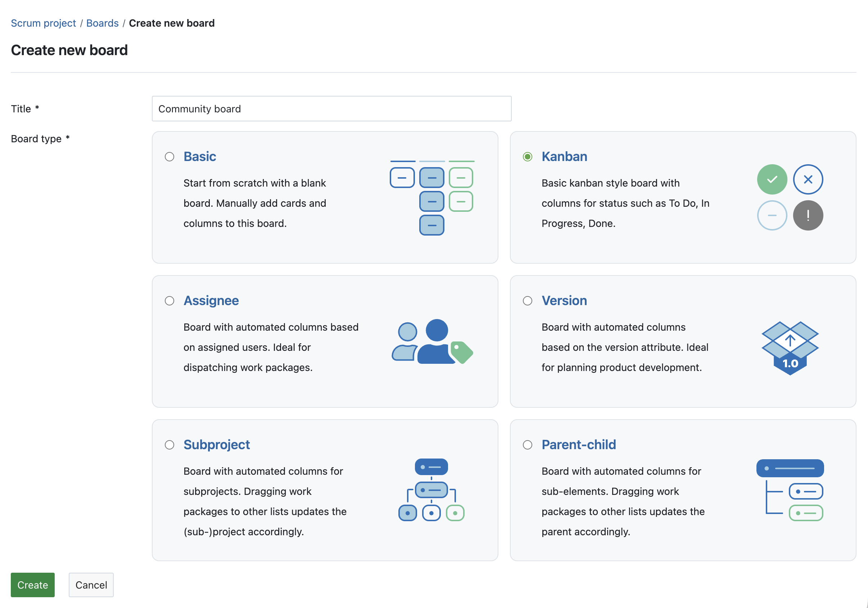Viewport: 868px width, 608px height.
Task: Open the Kanban board type heading
Action: point(564,156)
